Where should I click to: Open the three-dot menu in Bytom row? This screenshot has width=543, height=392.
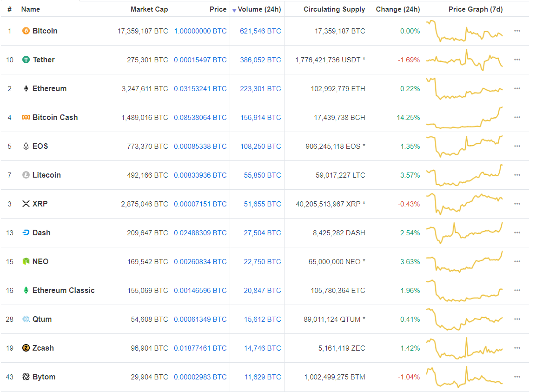tap(517, 377)
